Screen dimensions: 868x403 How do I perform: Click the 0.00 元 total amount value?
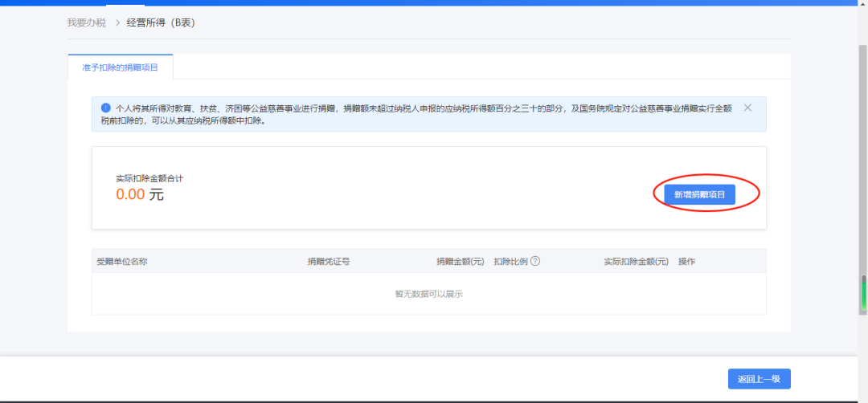click(x=140, y=194)
